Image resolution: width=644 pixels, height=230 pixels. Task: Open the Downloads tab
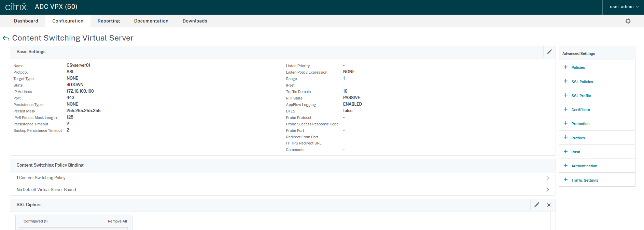pos(195,21)
